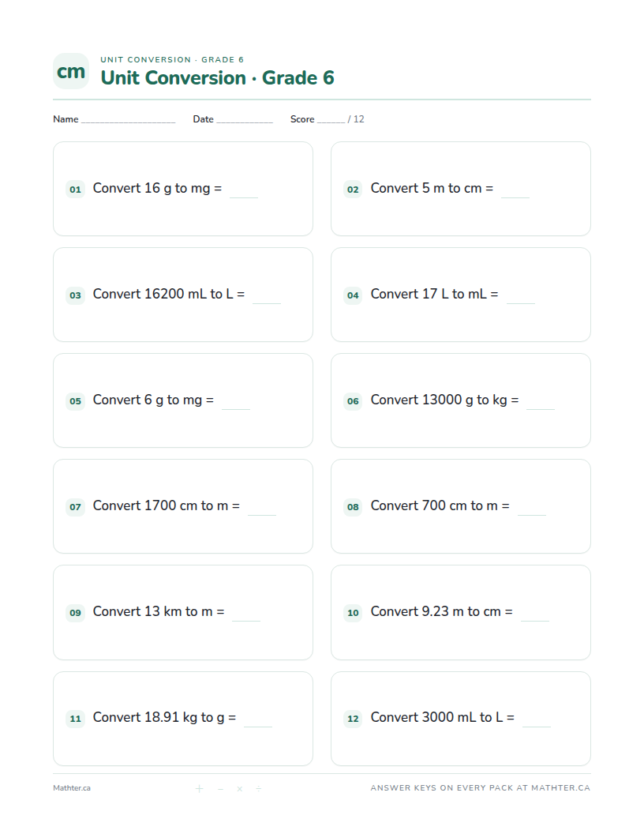
Task: Click question number badge 05
Action: coord(76,400)
